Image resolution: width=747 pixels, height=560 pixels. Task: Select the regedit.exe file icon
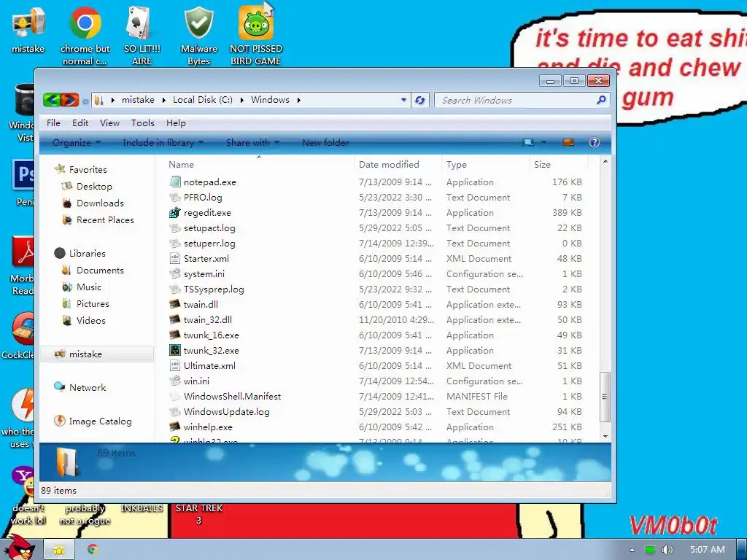175,212
